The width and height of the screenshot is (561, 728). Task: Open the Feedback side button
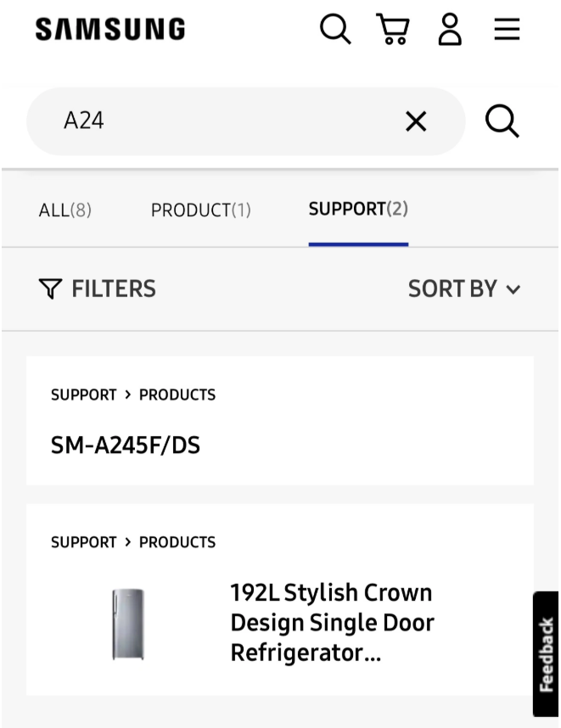(547, 653)
